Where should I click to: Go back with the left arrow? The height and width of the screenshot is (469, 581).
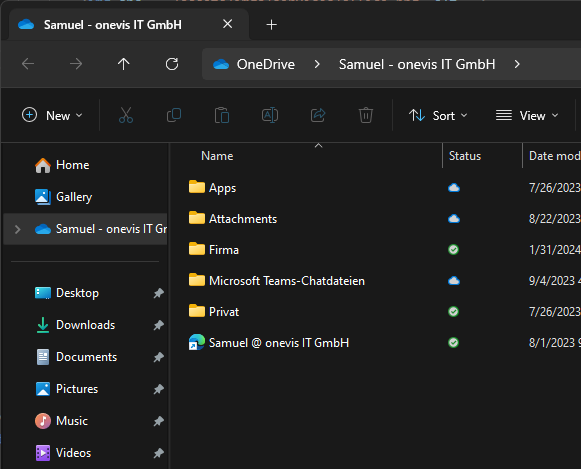[28, 64]
